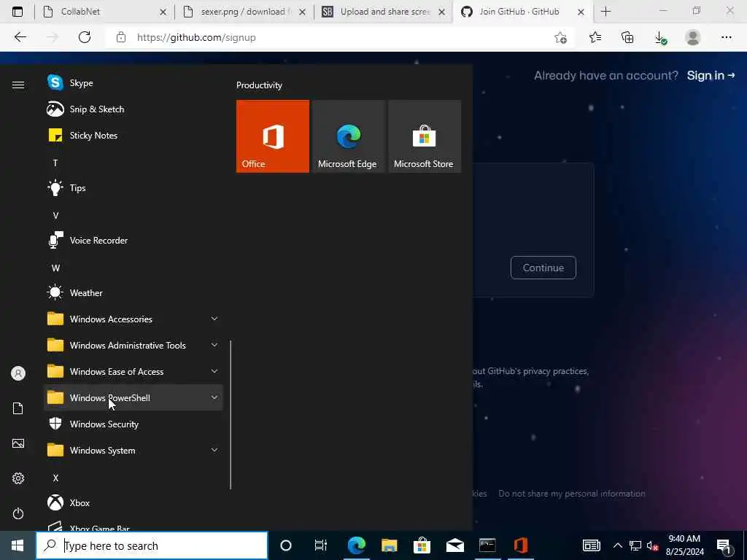This screenshot has width=747, height=560.
Task: Open Office from the taskbar
Action: (x=521, y=545)
